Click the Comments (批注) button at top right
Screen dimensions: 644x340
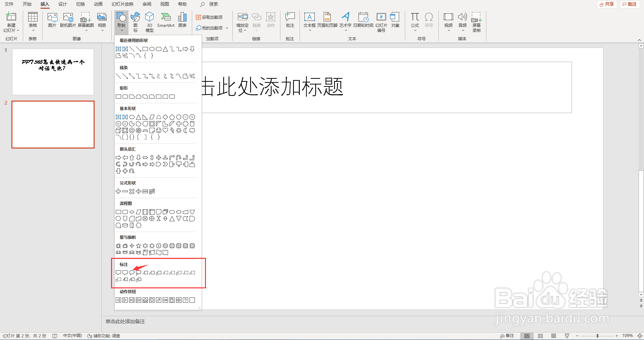[x=630, y=4]
